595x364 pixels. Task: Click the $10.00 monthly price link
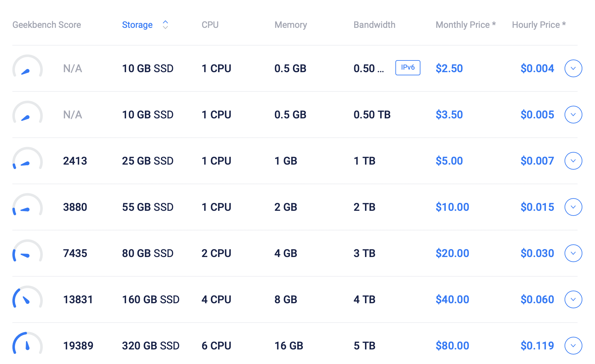452,207
